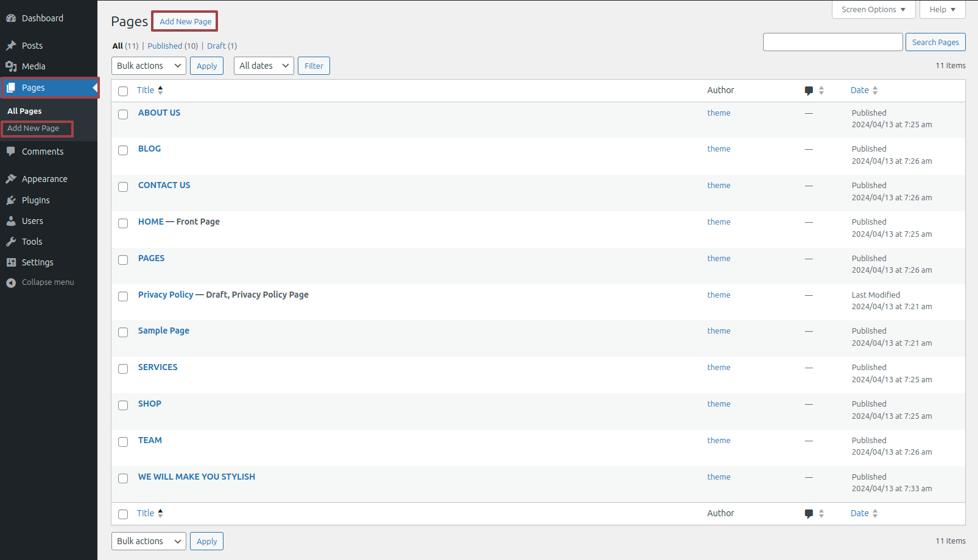Viewport: 978px width, 560px height.
Task: Click the footer comments bubble column icon
Action: pyautogui.click(x=809, y=514)
